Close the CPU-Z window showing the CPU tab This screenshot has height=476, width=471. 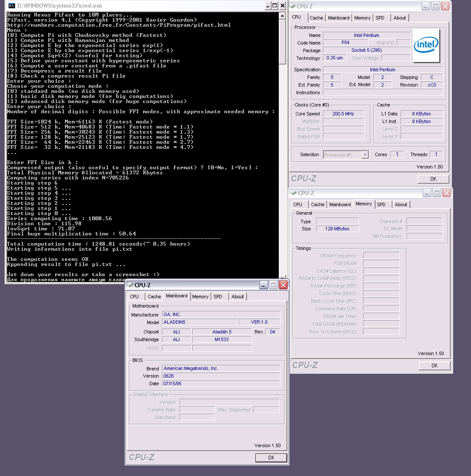[x=445, y=6]
